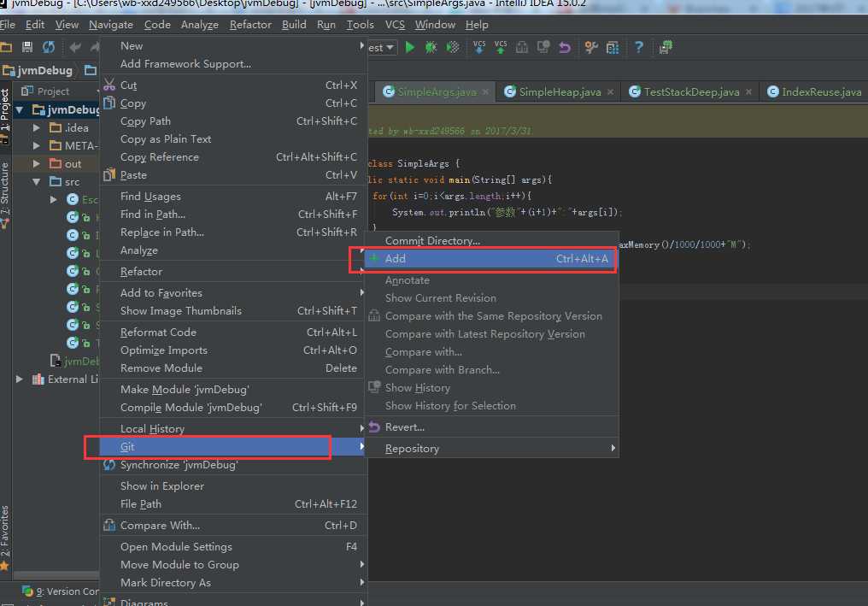Click Revert... in the Git submenu
The height and width of the screenshot is (606, 868).
(x=491, y=427)
